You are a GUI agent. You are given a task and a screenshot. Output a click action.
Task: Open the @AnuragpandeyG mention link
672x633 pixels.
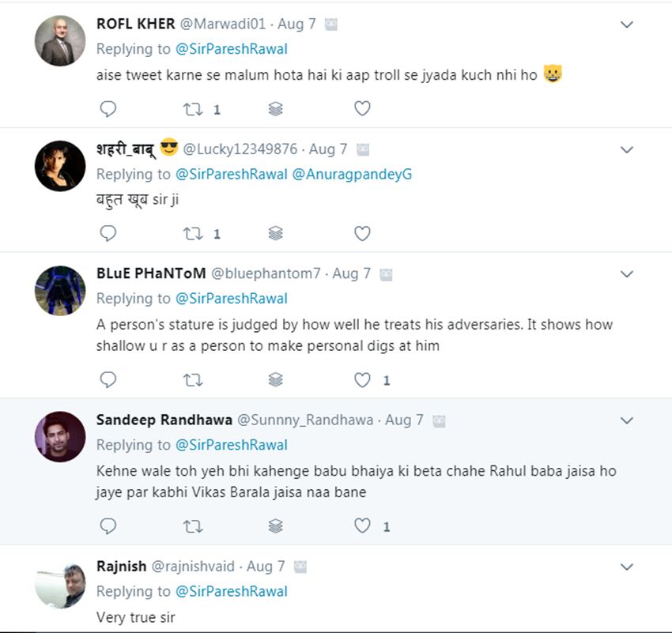(x=352, y=174)
